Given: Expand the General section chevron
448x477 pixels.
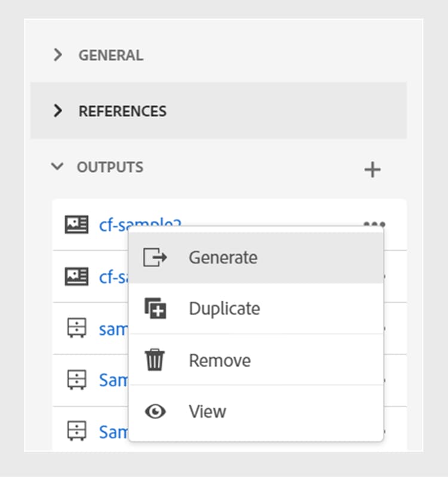Looking at the screenshot, I should (57, 56).
